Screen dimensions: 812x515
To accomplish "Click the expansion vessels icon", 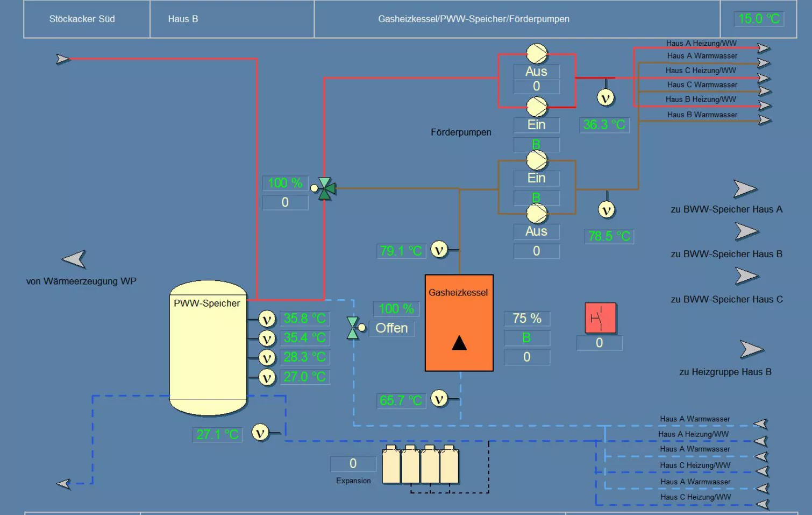I will point(421,464).
